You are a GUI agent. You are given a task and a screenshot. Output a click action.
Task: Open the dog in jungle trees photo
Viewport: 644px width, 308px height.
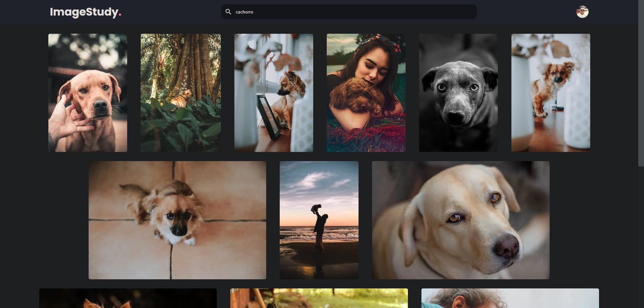tap(181, 93)
